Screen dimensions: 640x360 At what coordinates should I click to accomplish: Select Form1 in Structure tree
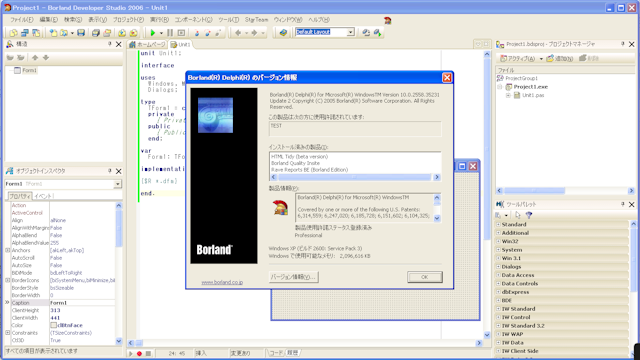pyautogui.click(x=29, y=70)
